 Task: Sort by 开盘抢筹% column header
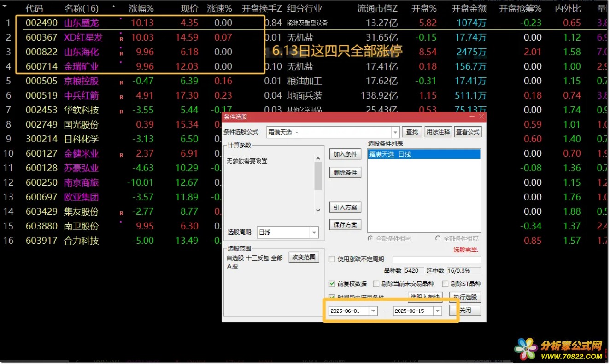(x=520, y=8)
